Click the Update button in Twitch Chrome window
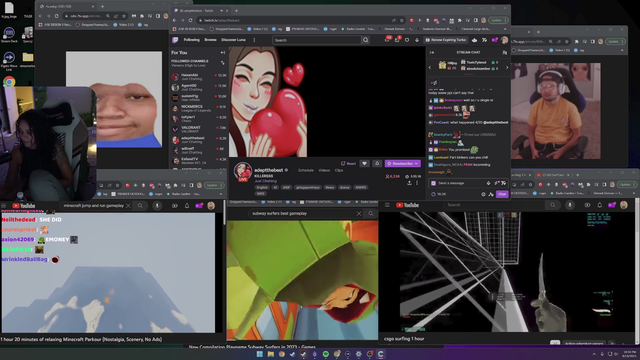The height and width of the screenshot is (360, 640). pos(498,20)
